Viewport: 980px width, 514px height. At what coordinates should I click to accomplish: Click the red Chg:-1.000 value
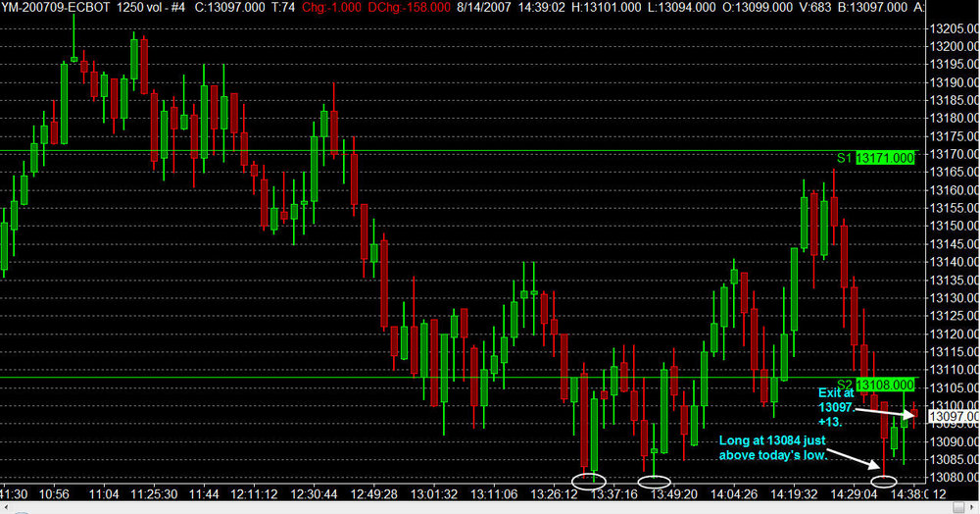coord(331,8)
